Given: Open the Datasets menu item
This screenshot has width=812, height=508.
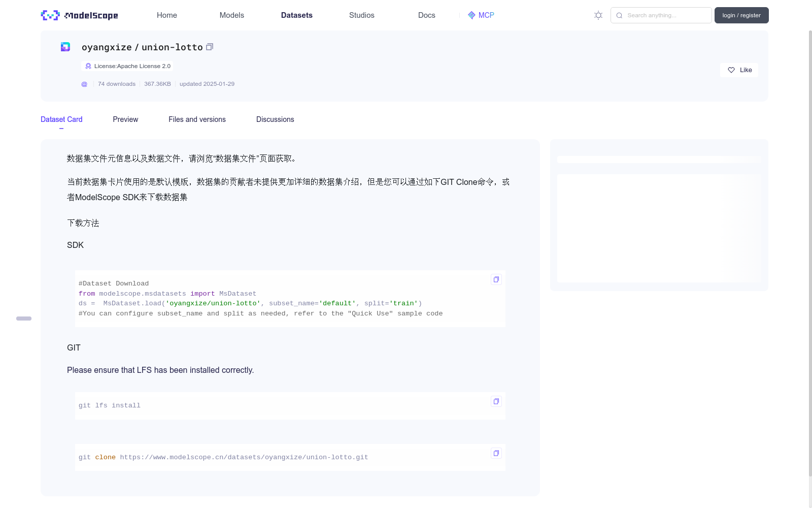Looking at the screenshot, I should tap(297, 15).
